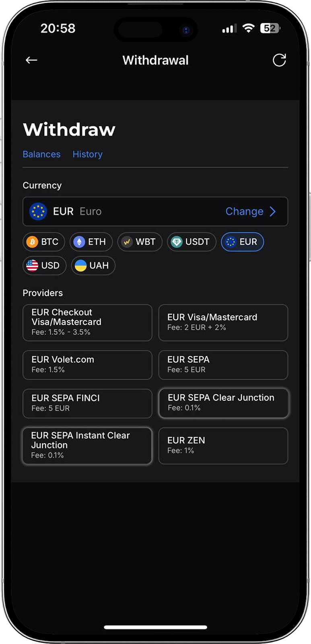Screen dimensions: 311x644
Task: Tap the WBT coin icon
Action: point(127,242)
